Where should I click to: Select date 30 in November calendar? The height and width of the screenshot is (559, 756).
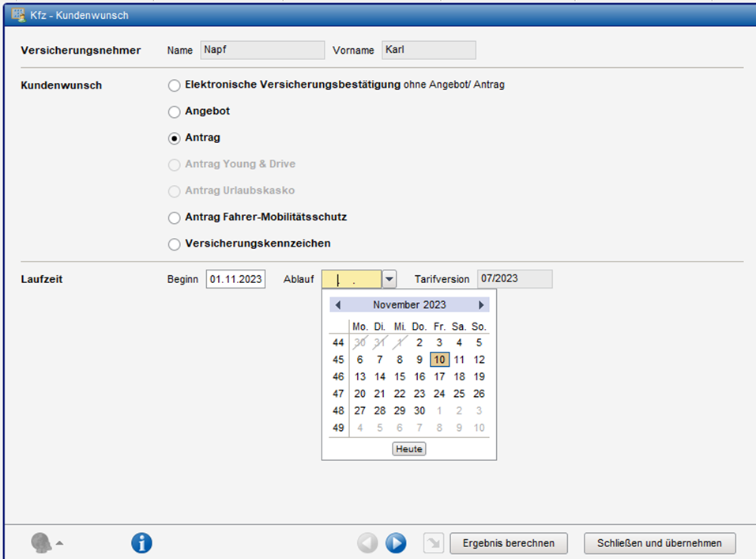pyautogui.click(x=419, y=411)
